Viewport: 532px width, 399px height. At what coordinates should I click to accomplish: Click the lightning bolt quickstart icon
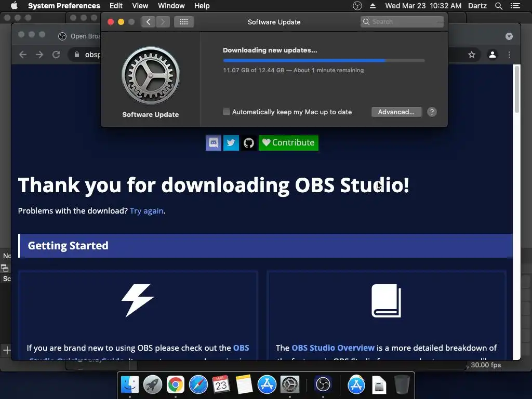pos(138,300)
